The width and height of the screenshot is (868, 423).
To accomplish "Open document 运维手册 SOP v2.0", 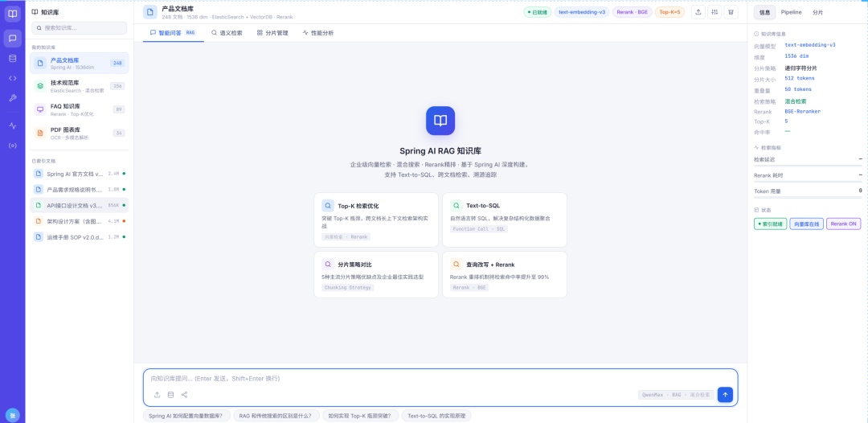I will click(79, 236).
